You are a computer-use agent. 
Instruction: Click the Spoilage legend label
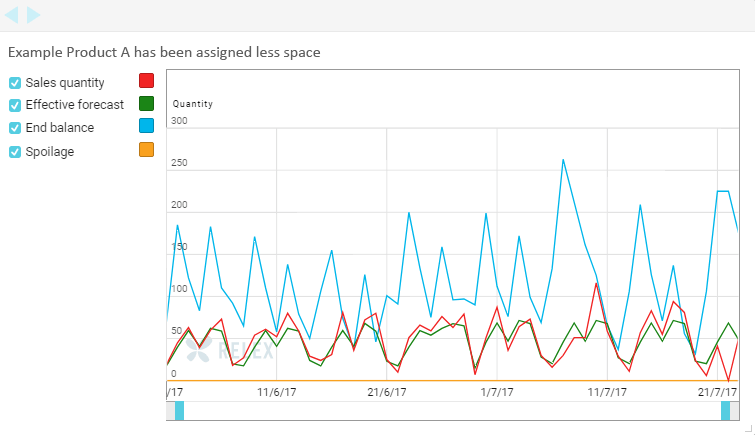50,152
